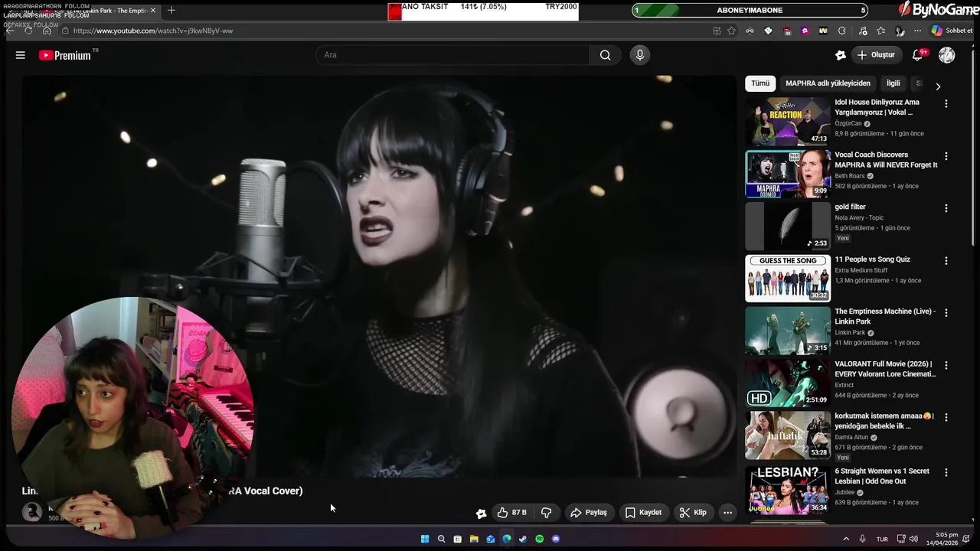The width and height of the screenshot is (980, 551).
Task: Open options menu for gold filter
Action: click(946, 208)
